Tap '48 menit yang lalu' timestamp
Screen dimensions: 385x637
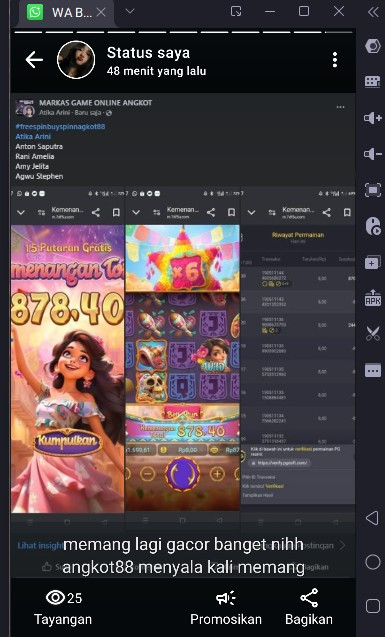pos(156,71)
